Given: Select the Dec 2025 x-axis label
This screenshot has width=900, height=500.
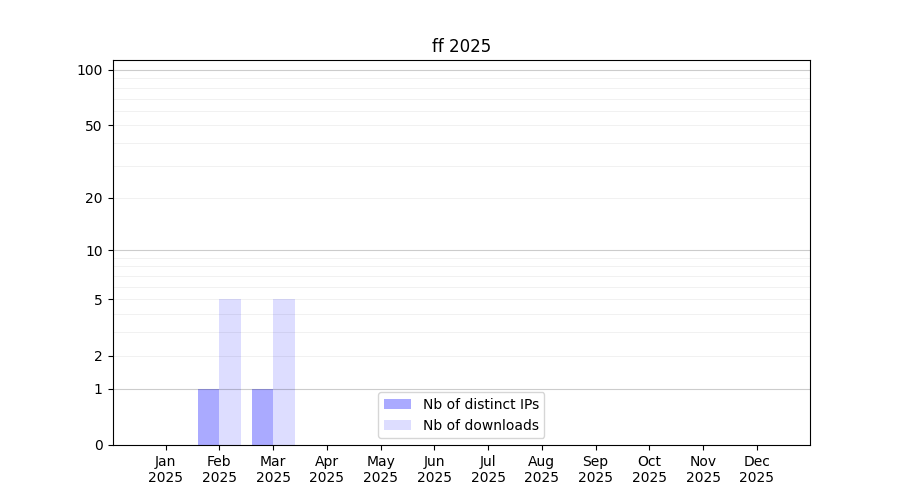Looking at the screenshot, I should [x=757, y=469].
